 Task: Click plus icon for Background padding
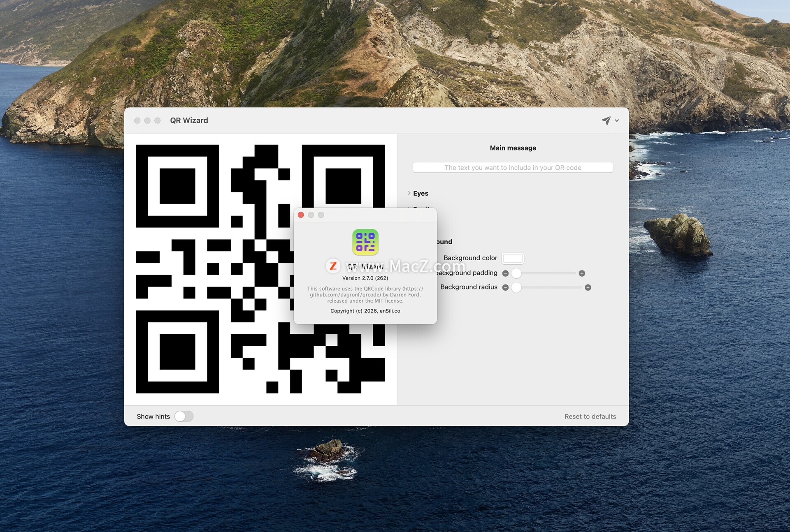tap(582, 273)
